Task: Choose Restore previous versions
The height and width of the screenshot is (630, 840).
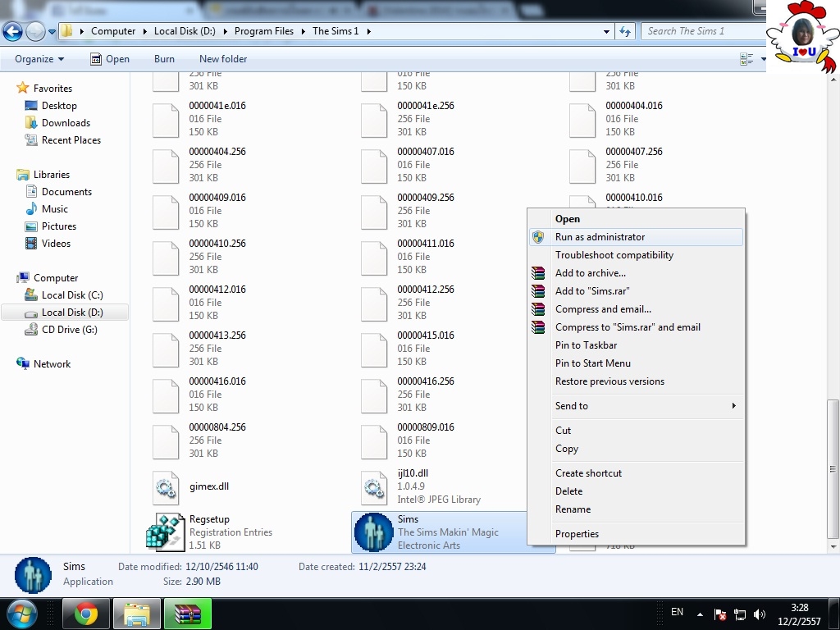Action: click(637, 381)
